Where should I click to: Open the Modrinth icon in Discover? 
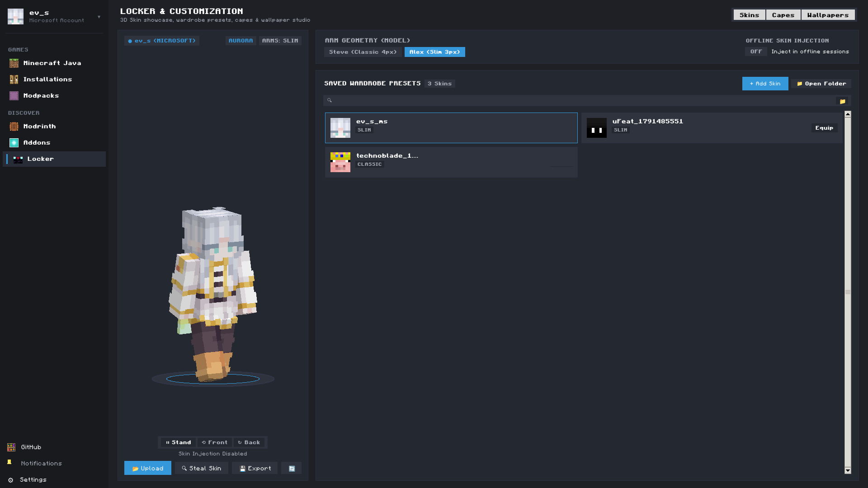coord(14,127)
